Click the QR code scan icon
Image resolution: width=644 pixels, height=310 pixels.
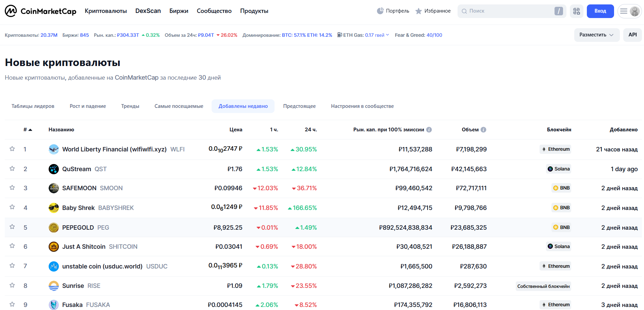[576, 11]
